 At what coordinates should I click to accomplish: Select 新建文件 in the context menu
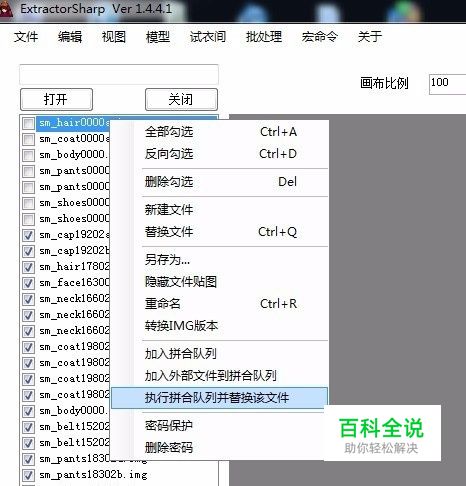[x=219, y=210]
